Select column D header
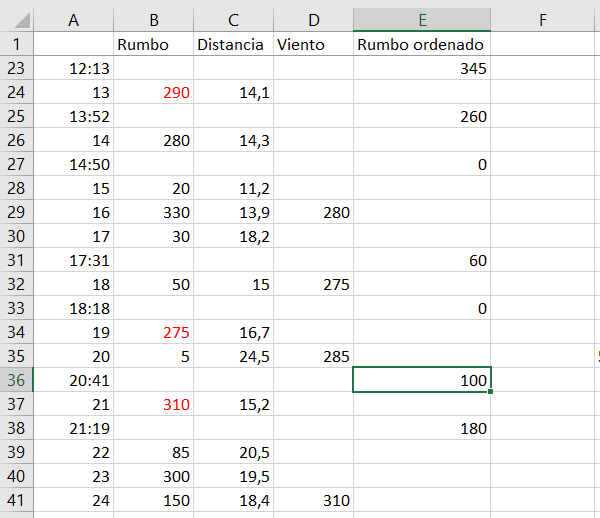The height and width of the screenshot is (518, 600). [x=313, y=20]
